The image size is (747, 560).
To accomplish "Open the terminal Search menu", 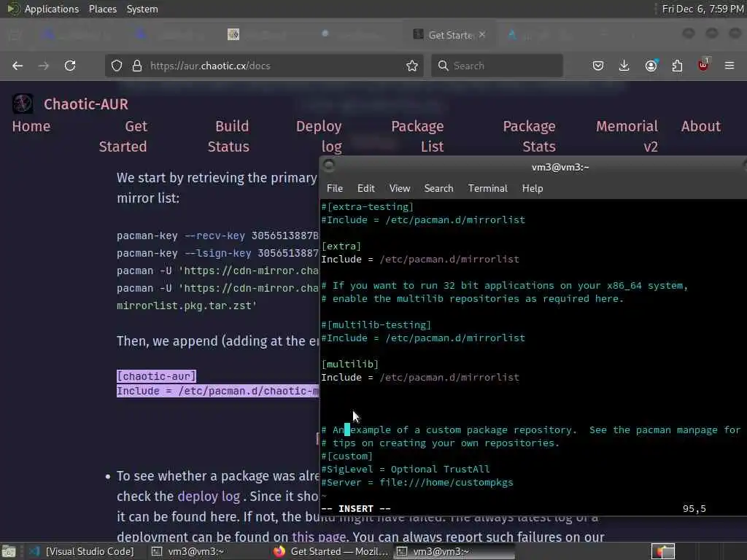I will click(x=438, y=189).
